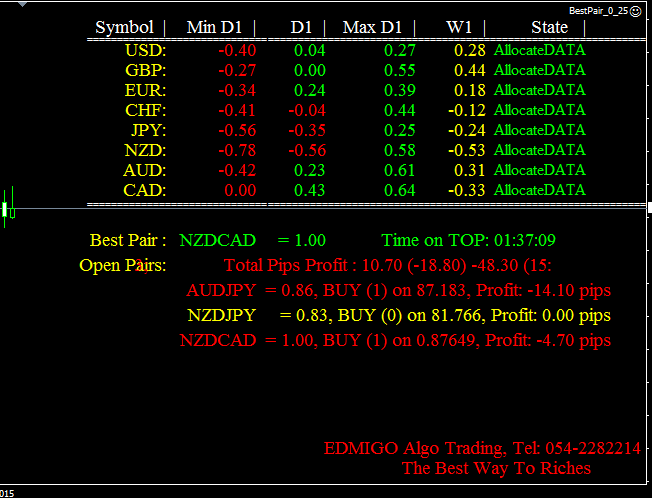Image resolution: width=652 pixels, height=498 pixels.
Task: Click the candlestick bar at the left edge
Action: pyautogui.click(x=5, y=208)
